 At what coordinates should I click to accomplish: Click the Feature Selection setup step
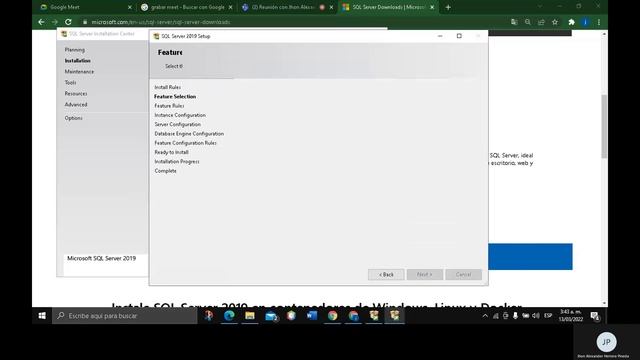click(175, 97)
